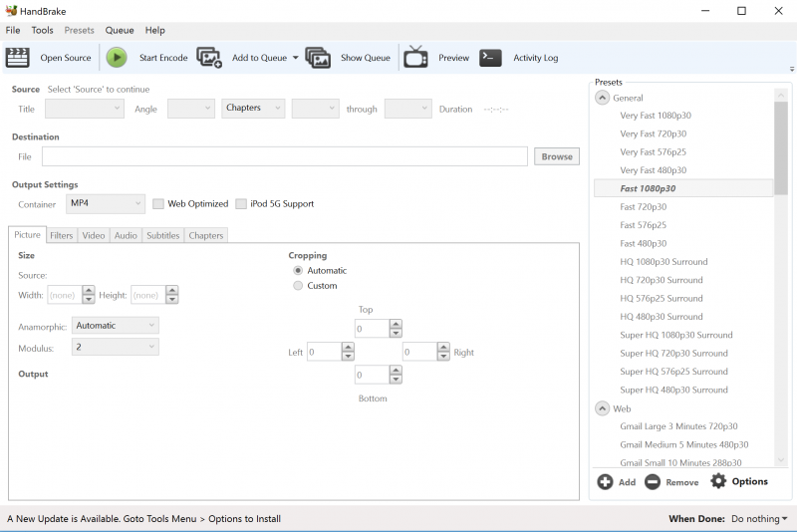This screenshot has height=532, width=797.
Task: Click the gear icon for preset options
Action: [x=718, y=480]
